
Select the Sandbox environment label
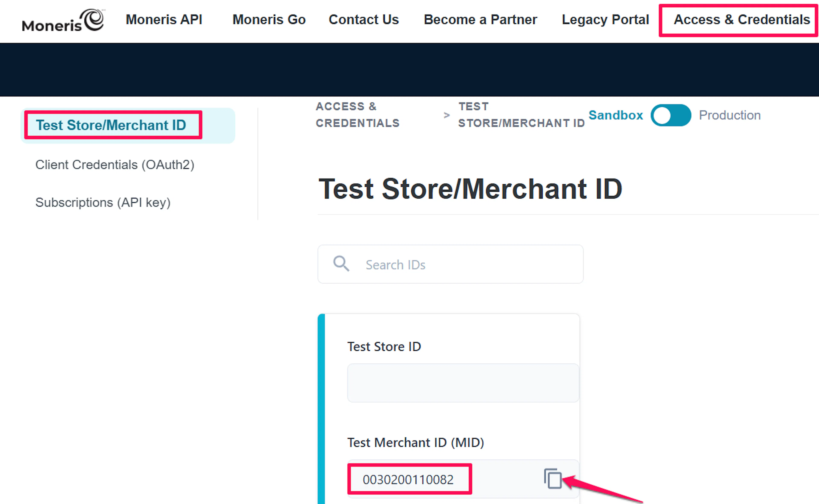tap(616, 115)
